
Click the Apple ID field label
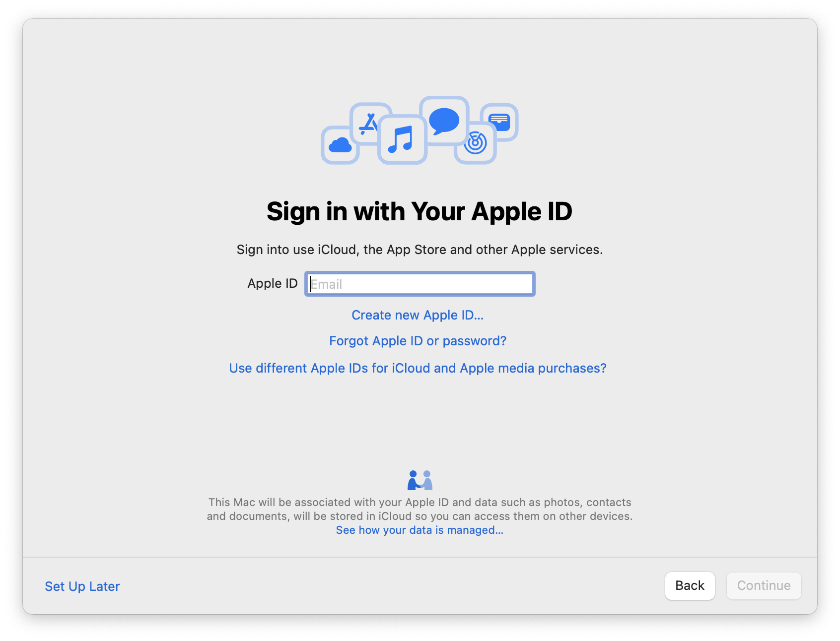click(x=273, y=283)
